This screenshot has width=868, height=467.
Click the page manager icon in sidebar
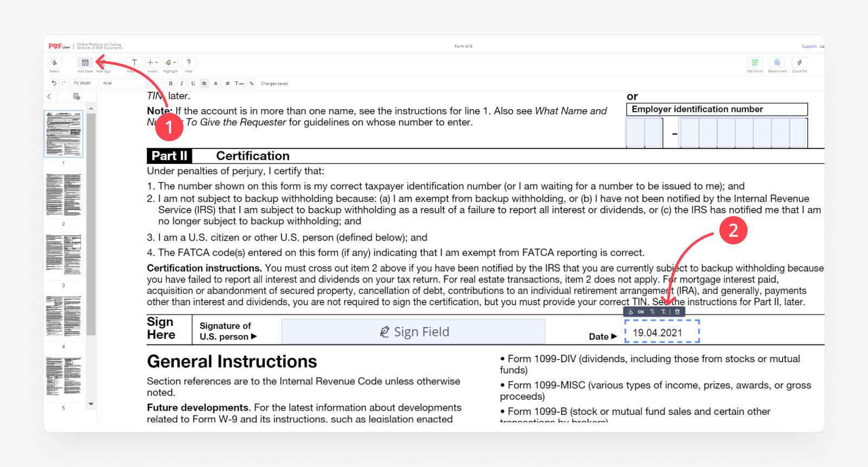pos(76,96)
